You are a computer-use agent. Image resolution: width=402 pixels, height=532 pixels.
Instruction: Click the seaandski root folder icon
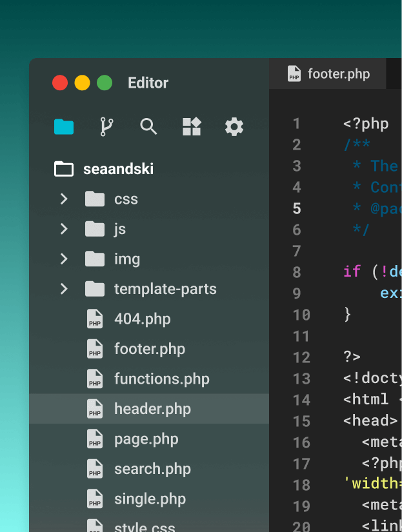64,168
